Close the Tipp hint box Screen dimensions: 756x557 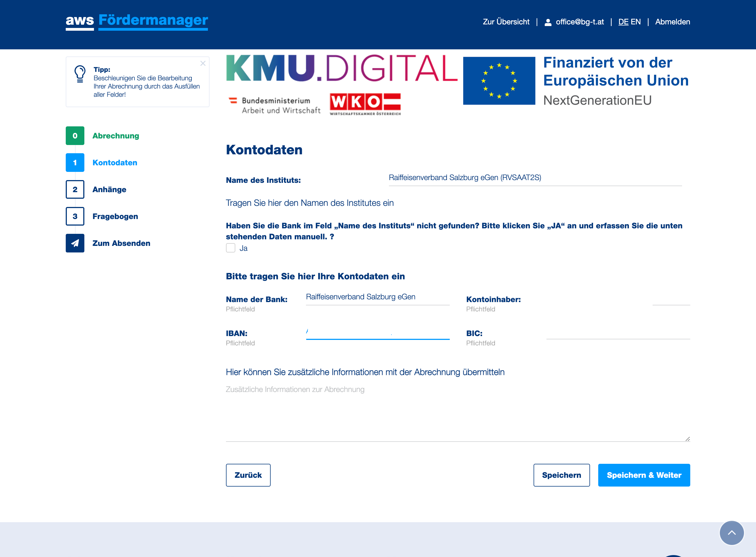[203, 63]
